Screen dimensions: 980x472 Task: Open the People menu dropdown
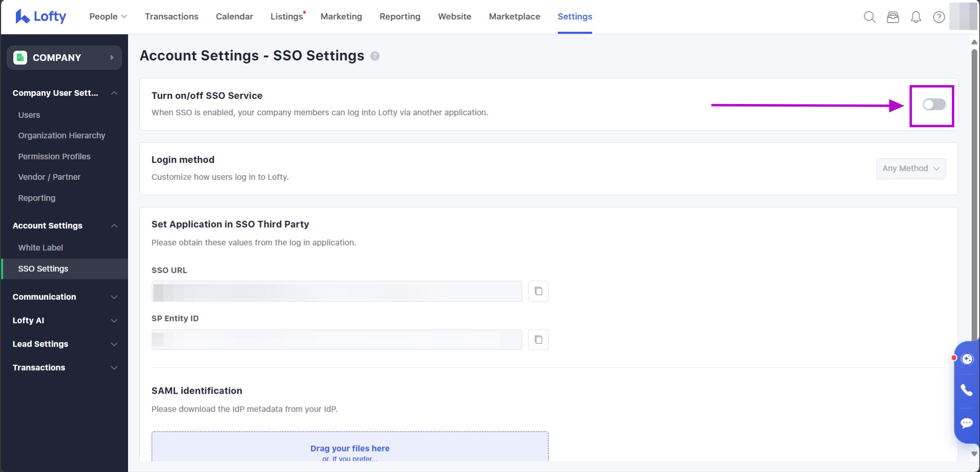[108, 16]
